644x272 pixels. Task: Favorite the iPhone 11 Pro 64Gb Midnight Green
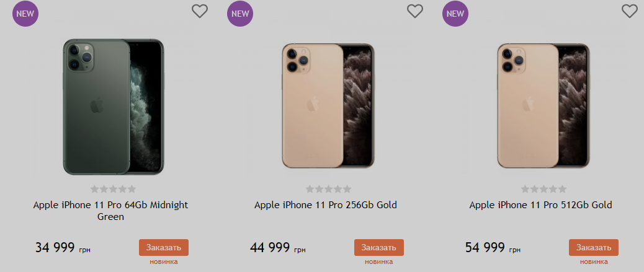tap(199, 11)
